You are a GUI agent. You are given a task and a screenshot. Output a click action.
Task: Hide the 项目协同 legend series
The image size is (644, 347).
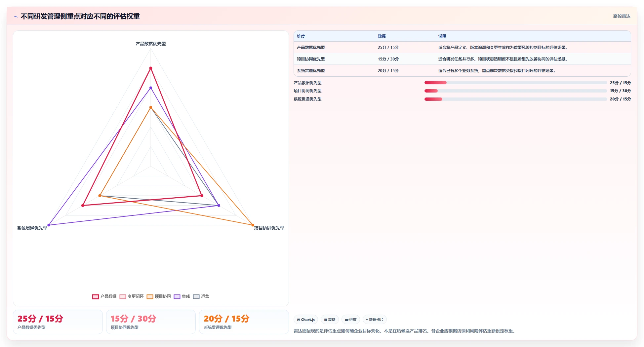[x=159, y=296]
